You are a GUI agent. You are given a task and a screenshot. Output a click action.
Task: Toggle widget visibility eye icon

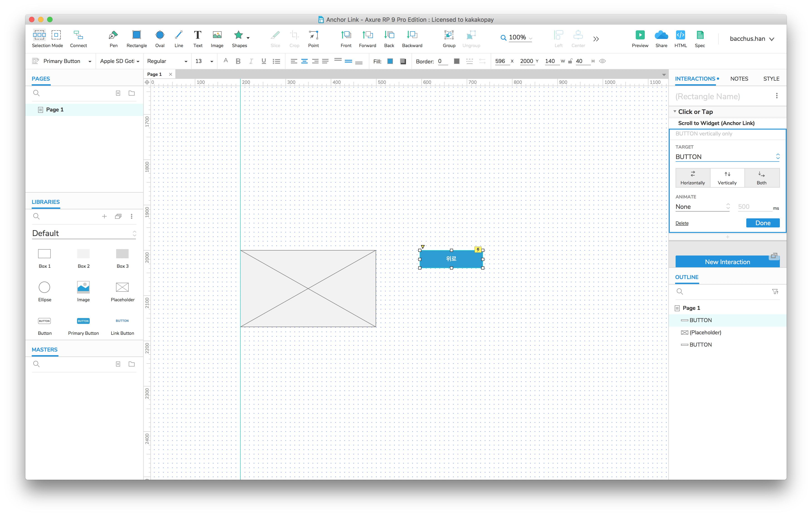point(603,61)
